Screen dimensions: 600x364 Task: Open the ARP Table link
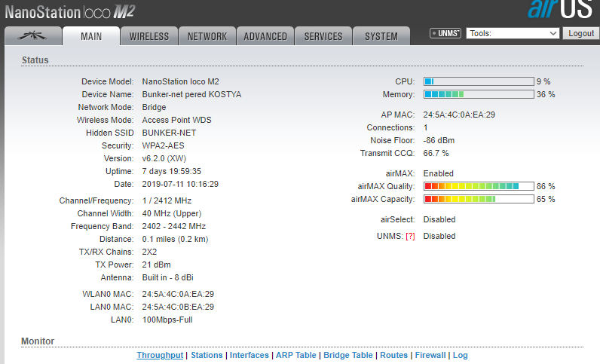(x=295, y=355)
